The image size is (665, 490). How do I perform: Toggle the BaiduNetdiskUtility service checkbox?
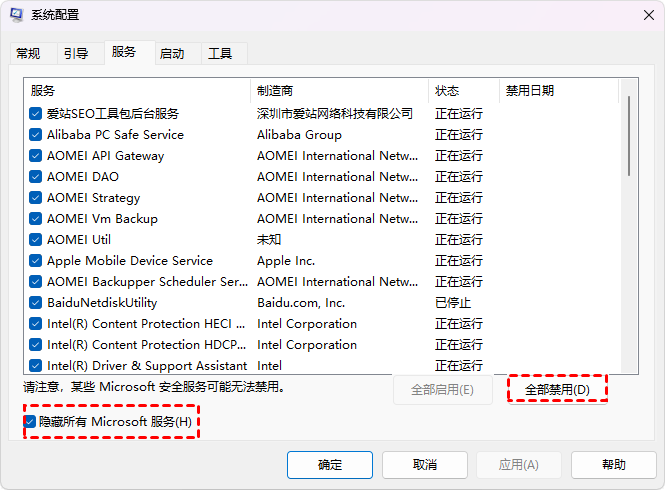[x=36, y=303]
